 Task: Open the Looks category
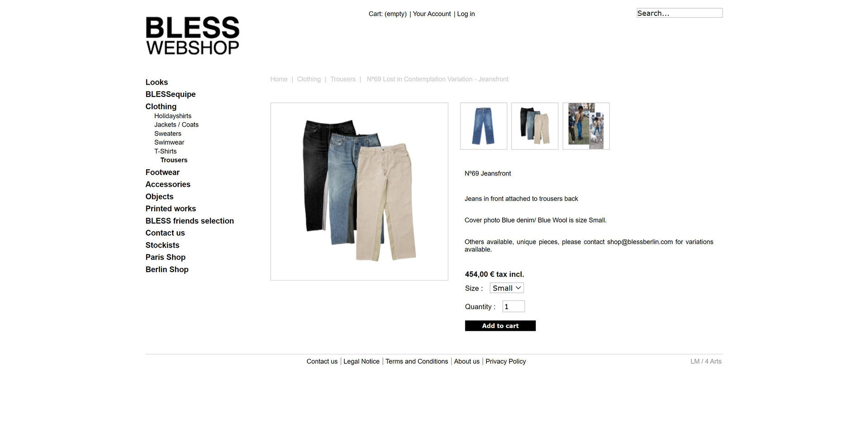coord(156,82)
